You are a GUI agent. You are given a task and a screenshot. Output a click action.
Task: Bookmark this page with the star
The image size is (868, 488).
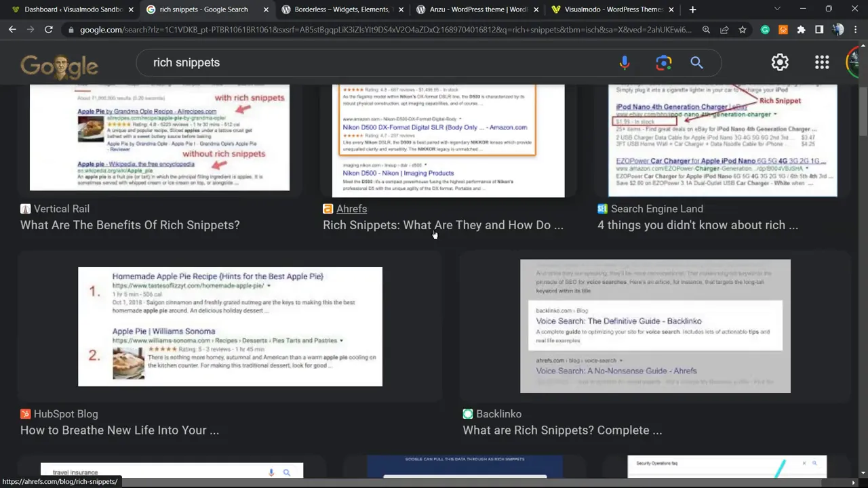coord(743,30)
